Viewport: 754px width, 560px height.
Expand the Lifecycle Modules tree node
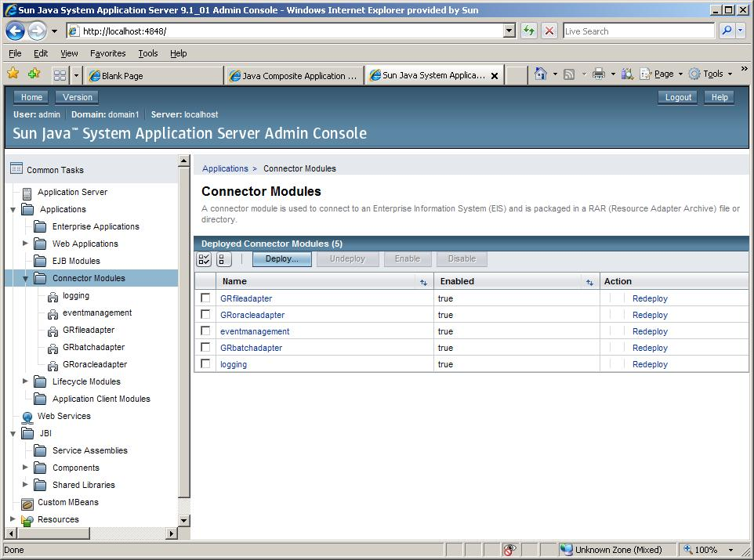coord(25,381)
